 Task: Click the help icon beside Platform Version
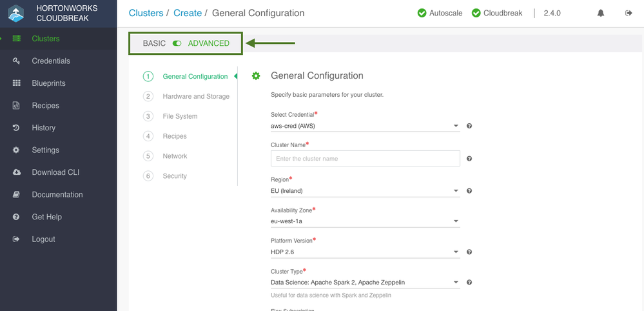469,252
